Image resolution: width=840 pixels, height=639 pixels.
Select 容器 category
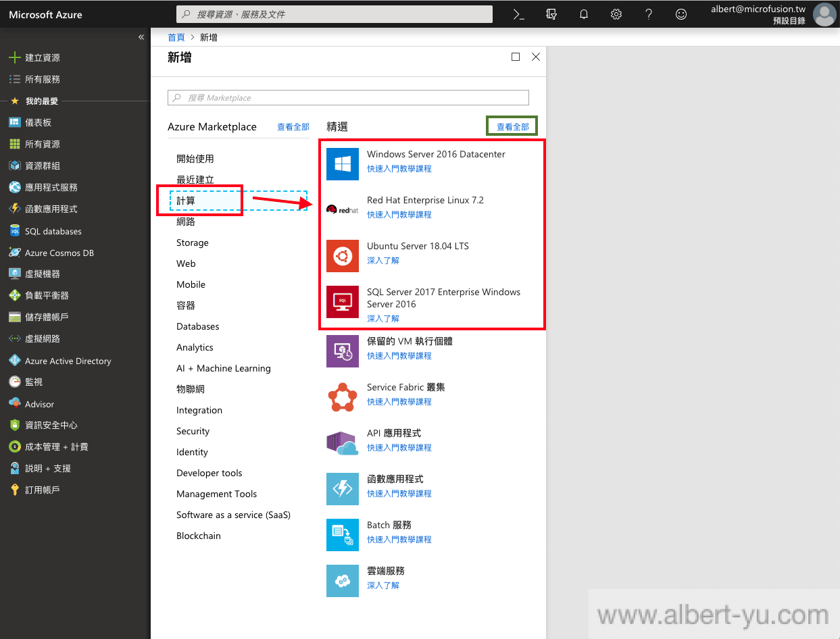click(x=186, y=305)
